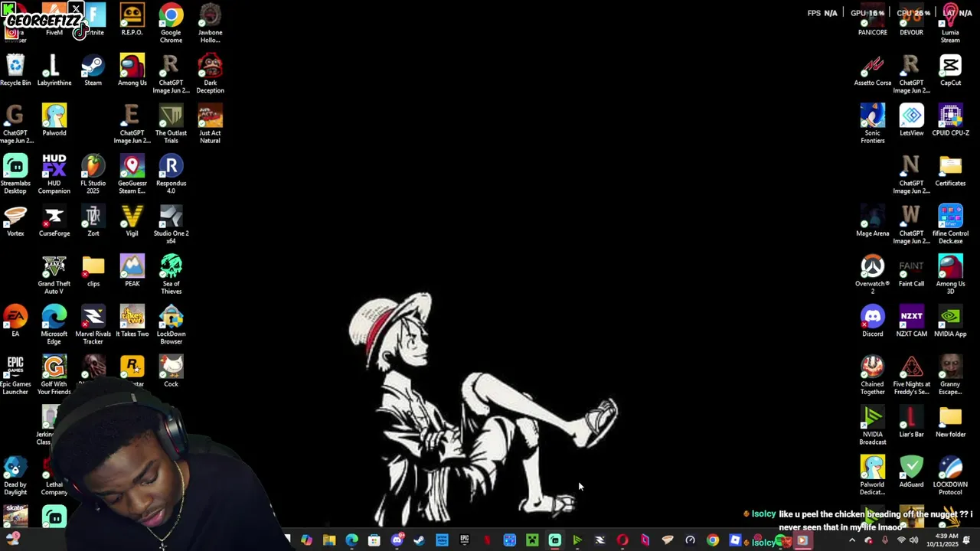Screen dimensions: 980x551
Task: Open the R.E.P.O. desktop shortcut
Action: [132, 21]
